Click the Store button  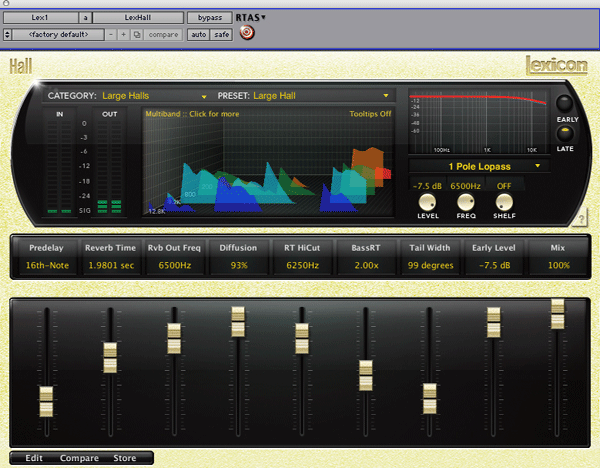coord(125,458)
